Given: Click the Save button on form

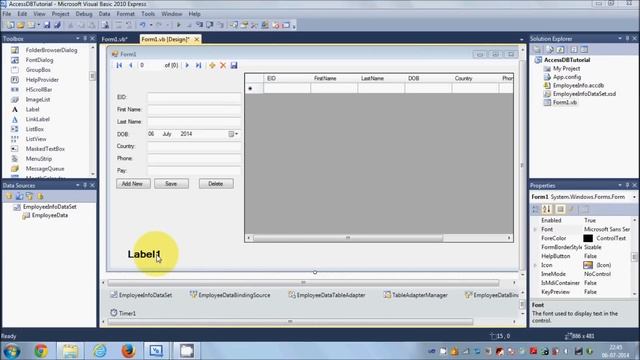Looking at the screenshot, I should (171, 184).
